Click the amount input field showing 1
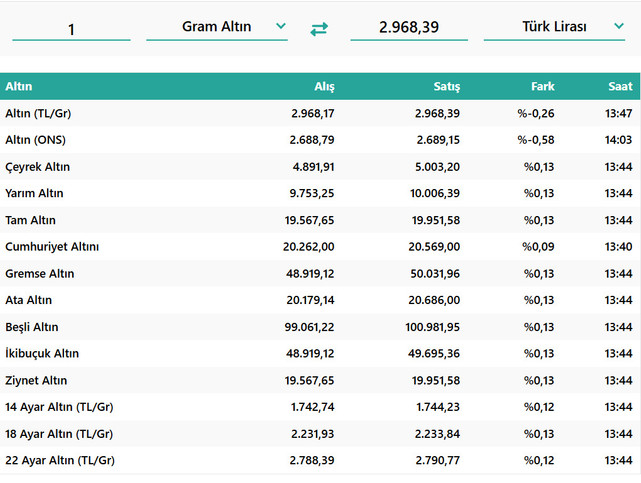This screenshot has width=641, height=483. click(x=72, y=29)
